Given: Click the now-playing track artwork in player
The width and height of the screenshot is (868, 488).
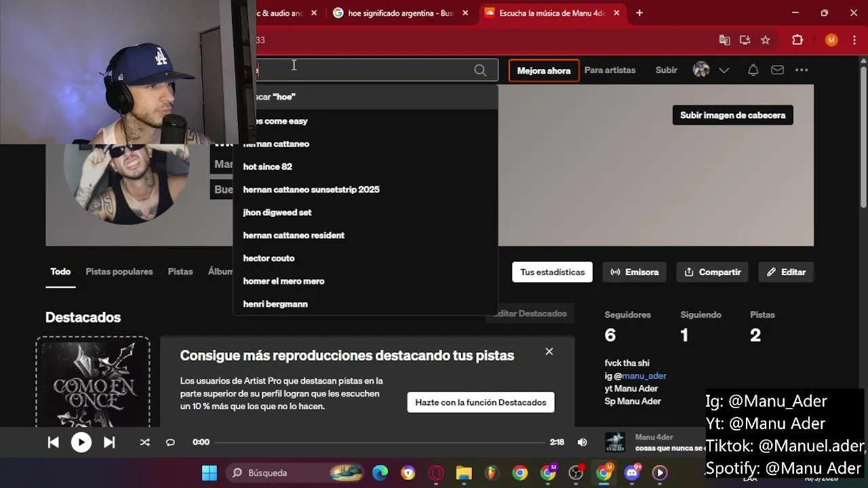Looking at the screenshot, I should [615, 442].
